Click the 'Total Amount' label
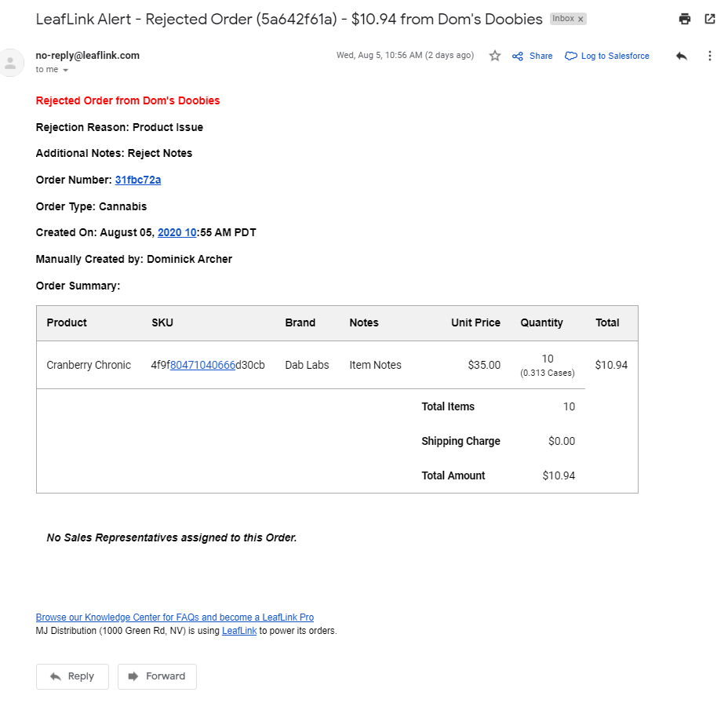 click(453, 475)
